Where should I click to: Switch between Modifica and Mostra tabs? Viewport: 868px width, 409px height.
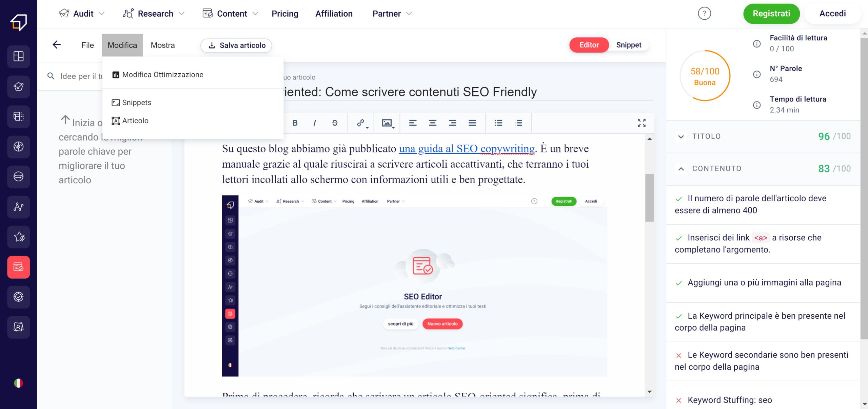tap(163, 45)
